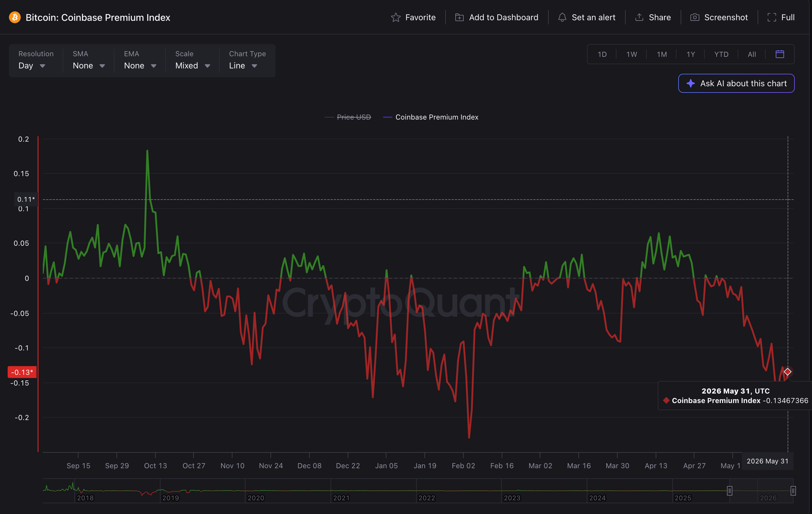The width and height of the screenshot is (812, 514).
Task: Click the Share upload icon
Action: tap(639, 17)
